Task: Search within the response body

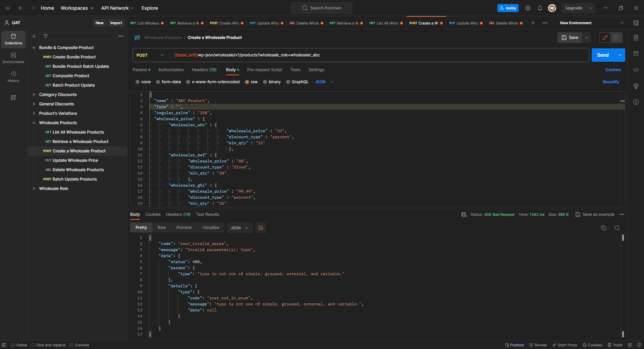Action: (617, 228)
